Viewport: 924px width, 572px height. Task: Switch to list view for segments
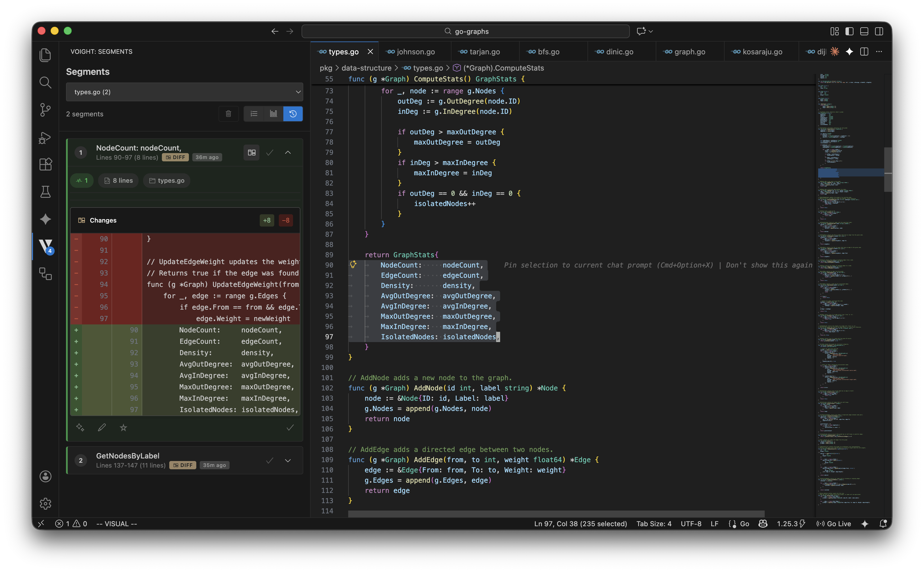[254, 114]
